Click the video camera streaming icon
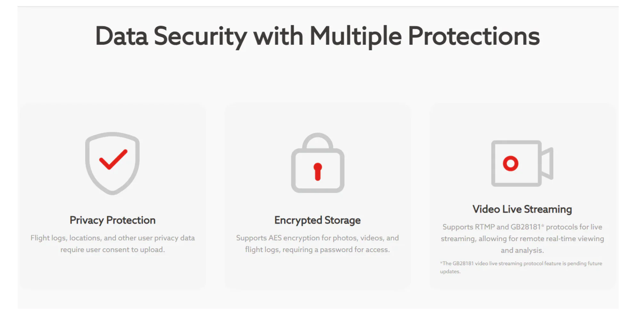This screenshot has height=316, width=644. (x=522, y=163)
